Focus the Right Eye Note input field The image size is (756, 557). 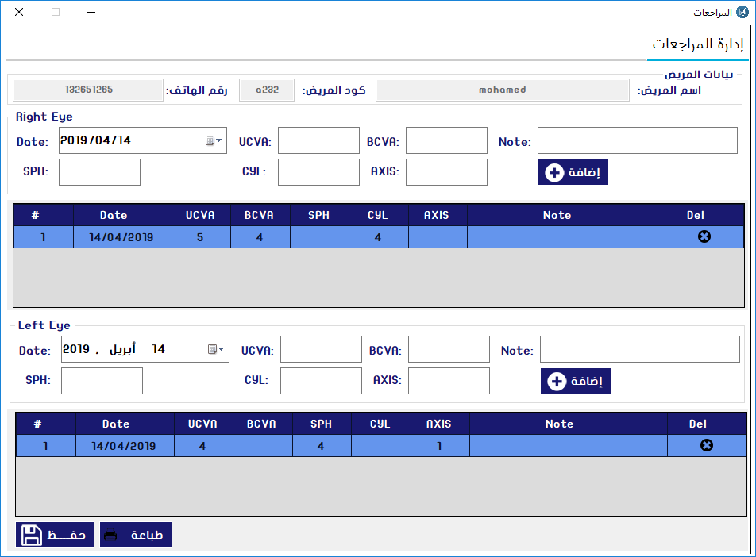pyautogui.click(x=638, y=140)
